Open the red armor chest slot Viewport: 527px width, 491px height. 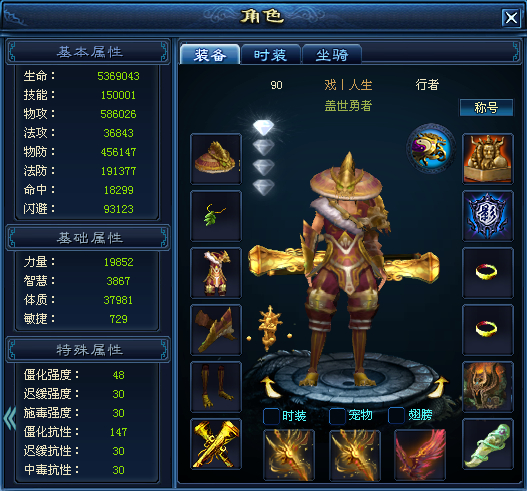click(x=216, y=273)
